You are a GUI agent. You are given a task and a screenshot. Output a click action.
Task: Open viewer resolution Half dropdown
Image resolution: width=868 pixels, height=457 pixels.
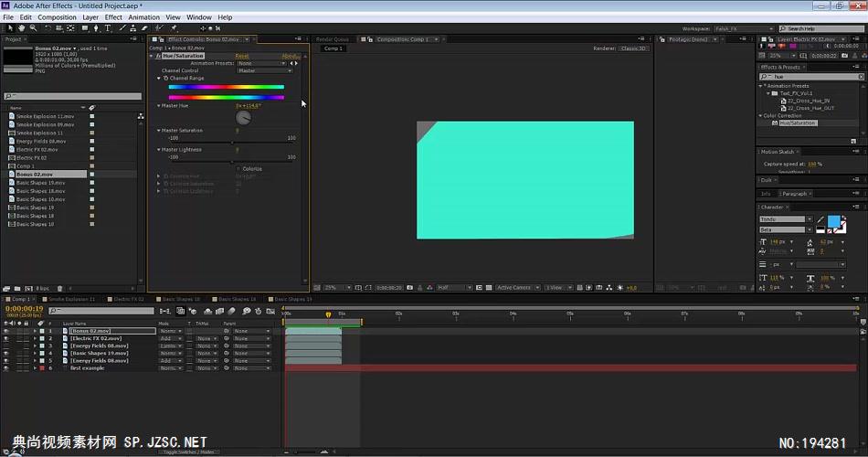(x=454, y=288)
